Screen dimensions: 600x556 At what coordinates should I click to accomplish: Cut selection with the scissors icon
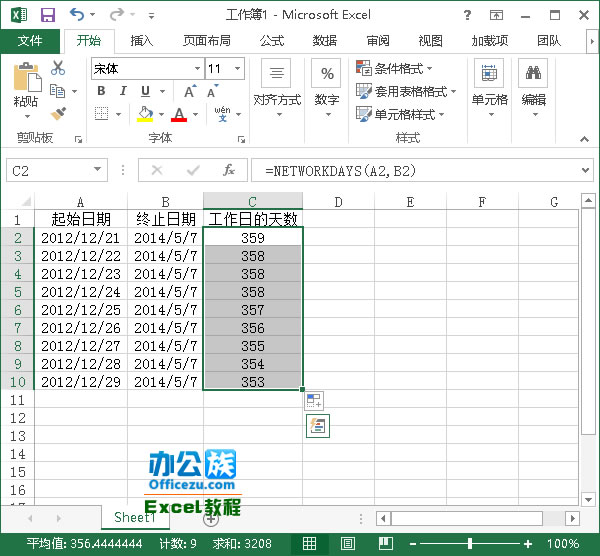click(58, 68)
